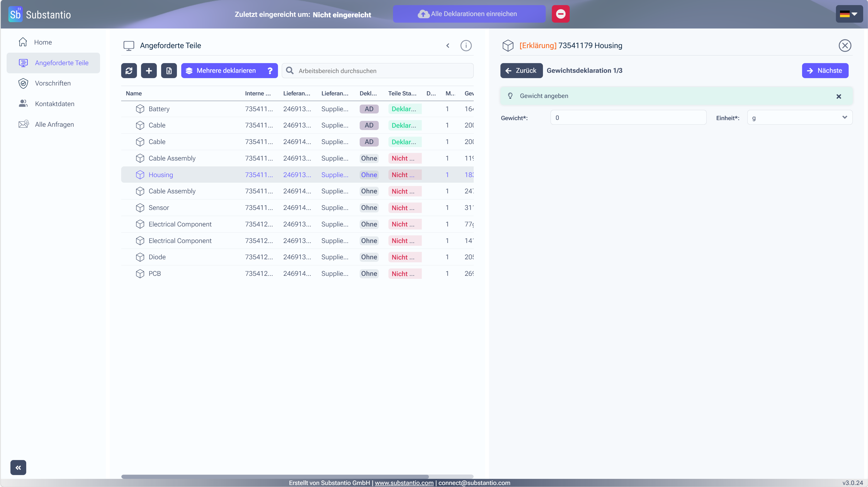Image resolution: width=868 pixels, height=487 pixels.
Task: Click the Diode row cube icon
Action: [x=140, y=257]
